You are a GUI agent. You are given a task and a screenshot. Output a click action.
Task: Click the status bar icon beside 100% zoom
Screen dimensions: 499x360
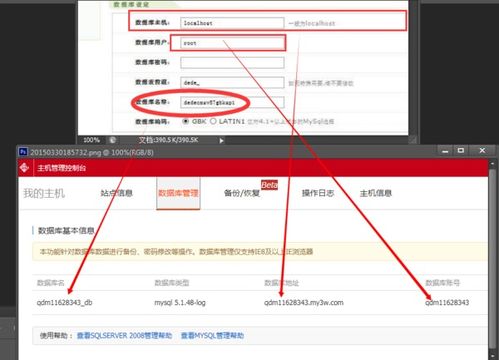[113, 140]
